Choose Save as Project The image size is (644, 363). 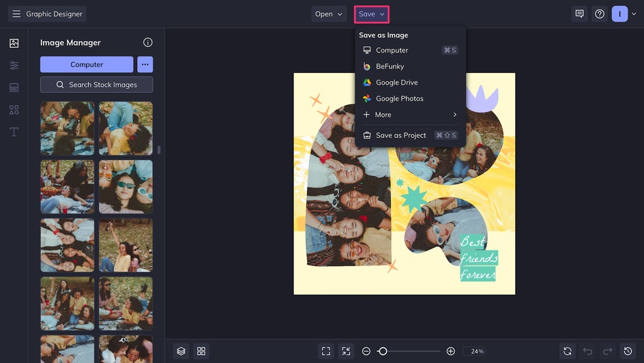click(410, 135)
